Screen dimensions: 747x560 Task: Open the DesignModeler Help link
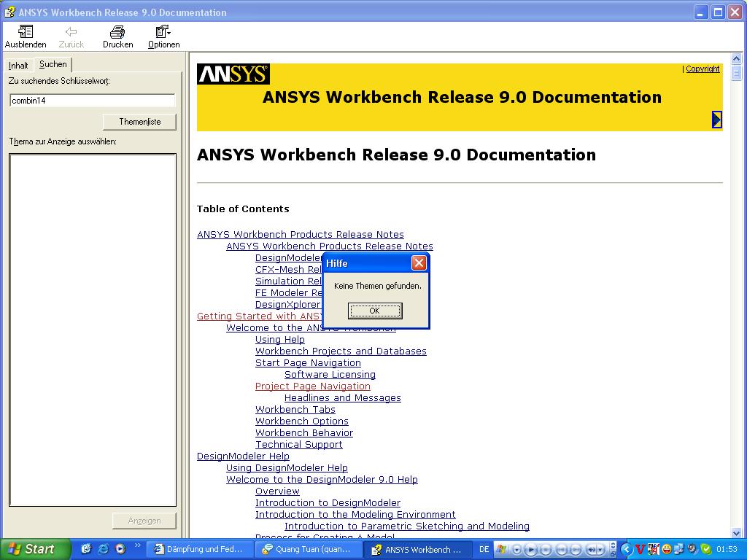coord(244,456)
